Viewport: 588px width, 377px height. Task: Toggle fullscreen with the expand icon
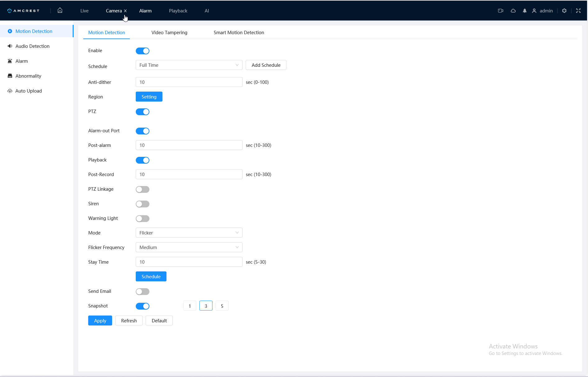578,11
